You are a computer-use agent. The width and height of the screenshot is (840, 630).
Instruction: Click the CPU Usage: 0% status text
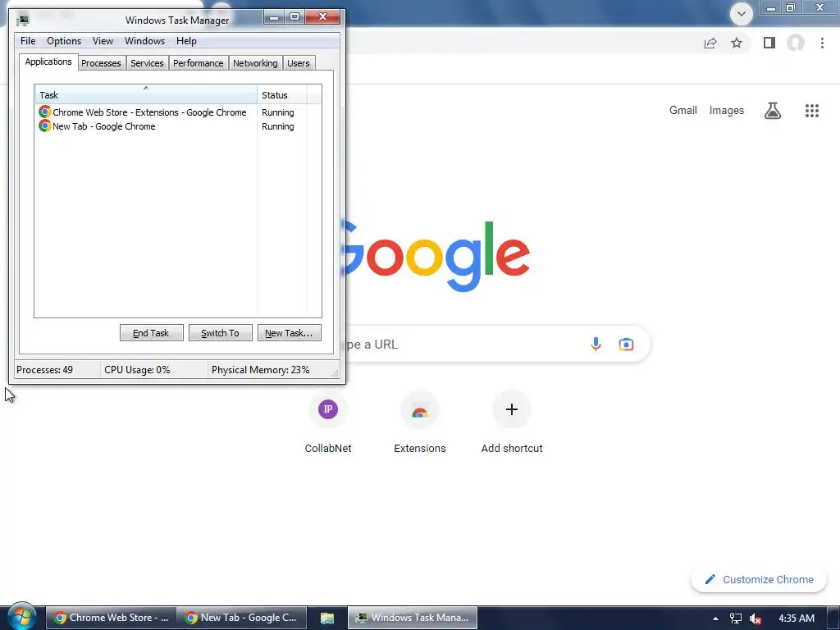(137, 370)
